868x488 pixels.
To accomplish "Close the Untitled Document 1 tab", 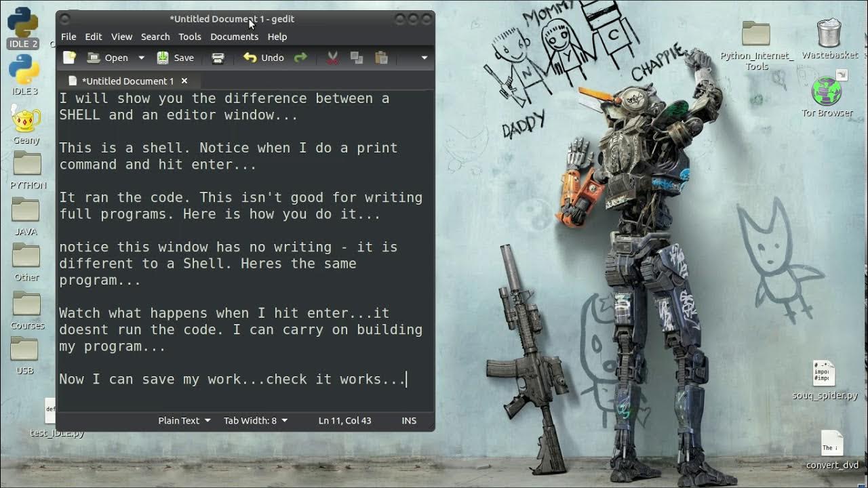I will pos(184,81).
